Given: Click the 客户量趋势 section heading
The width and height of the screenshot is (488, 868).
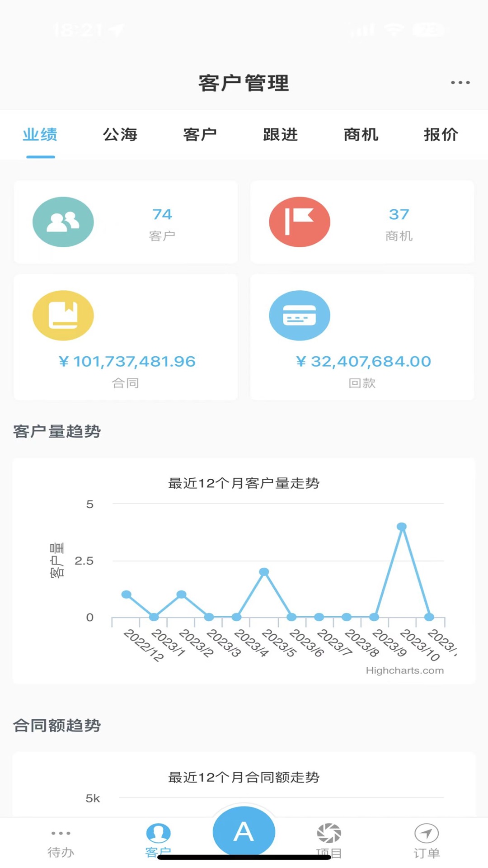Looking at the screenshot, I should [57, 432].
